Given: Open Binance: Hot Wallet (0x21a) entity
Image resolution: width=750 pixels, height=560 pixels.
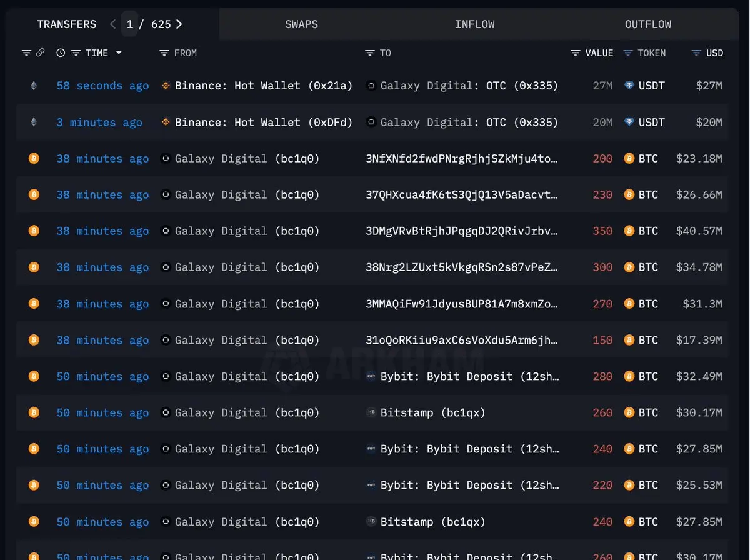Looking at the screenshot, I should pyautogui.click(x=264, y=86).
